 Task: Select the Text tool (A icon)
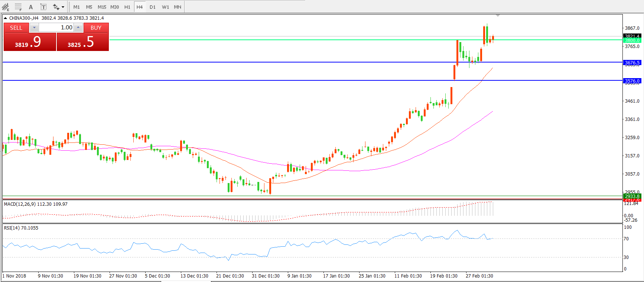coord(31,7)
